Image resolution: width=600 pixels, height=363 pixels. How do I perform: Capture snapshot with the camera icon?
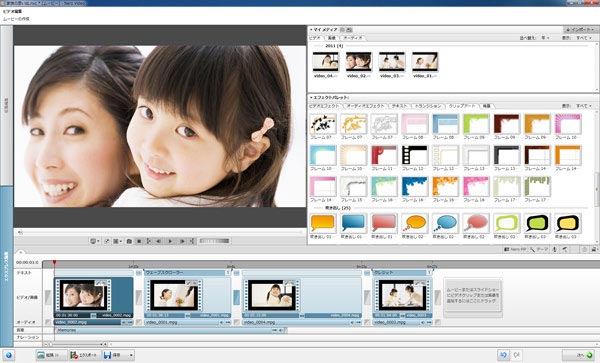point(129,241)
